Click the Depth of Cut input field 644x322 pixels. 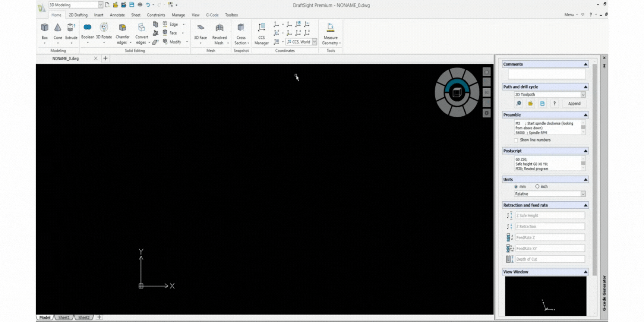point(550,259)
